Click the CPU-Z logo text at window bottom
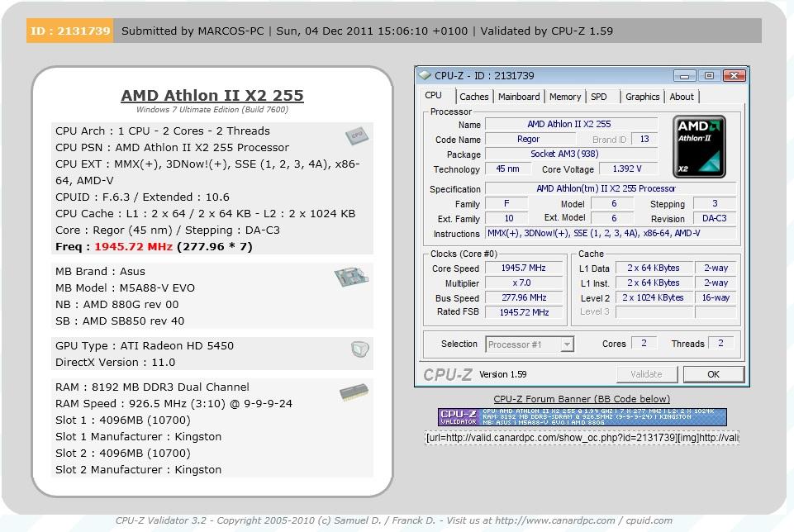 pyautogui.click(x=448, y=374)
